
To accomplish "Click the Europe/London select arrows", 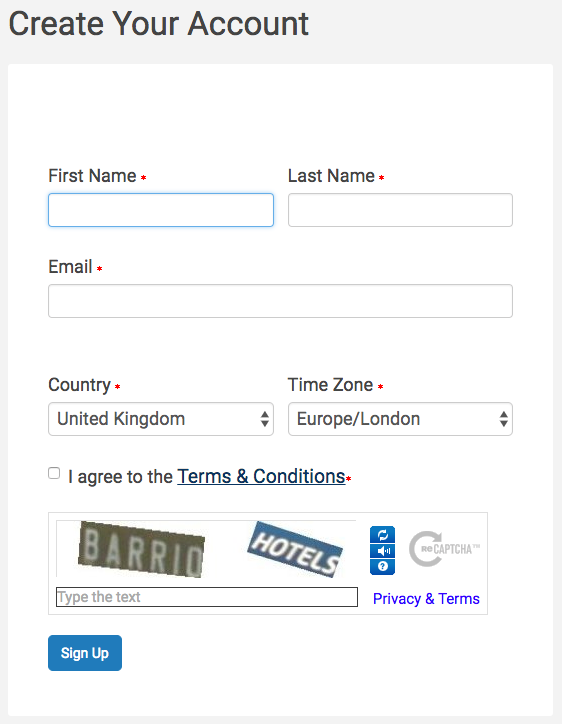I will 504,419.
